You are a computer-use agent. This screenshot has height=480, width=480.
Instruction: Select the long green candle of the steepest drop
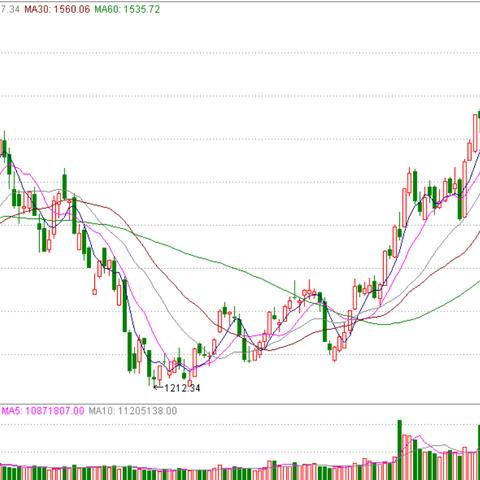[125, 305]
